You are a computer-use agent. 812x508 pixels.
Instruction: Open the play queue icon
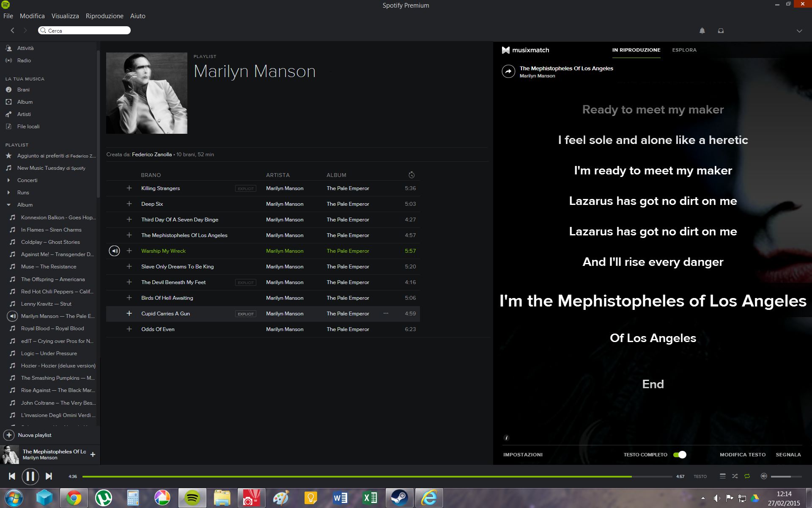[722, 476]
